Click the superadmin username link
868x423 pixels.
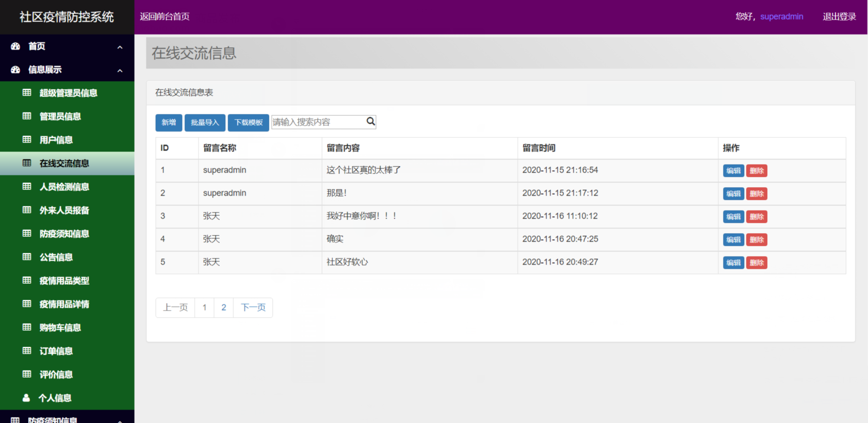(781, 17)
